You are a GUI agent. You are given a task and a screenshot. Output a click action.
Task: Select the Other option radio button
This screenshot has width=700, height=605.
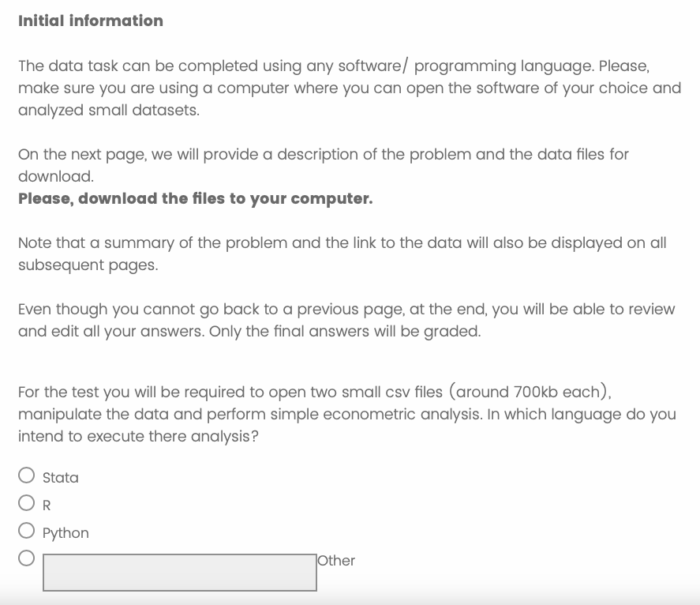(27, 558)
